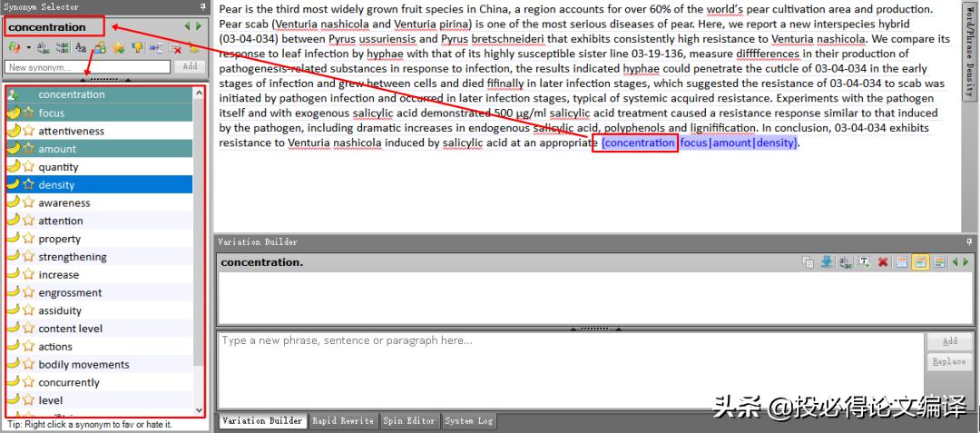Screen dimensions: 980x433
Task: Select synonym 'bodily movements'
Action: click(99, 364)
